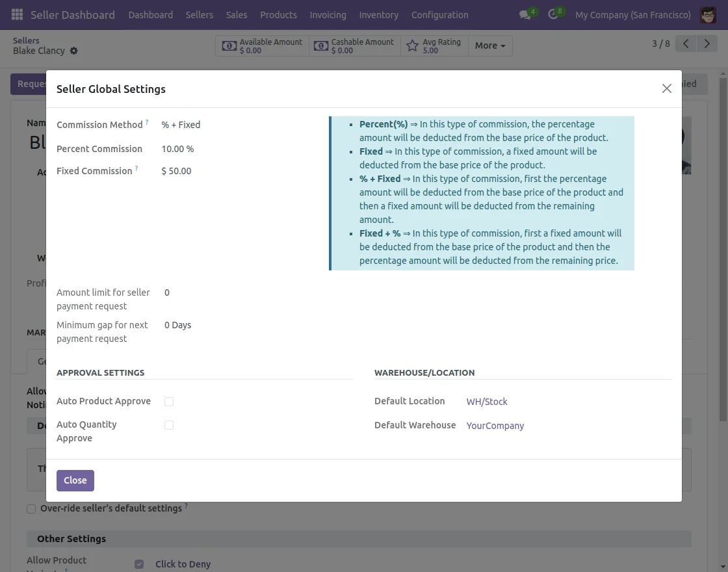
Task: Navigate to the previous seller record
Action: [x=685, y=43]
